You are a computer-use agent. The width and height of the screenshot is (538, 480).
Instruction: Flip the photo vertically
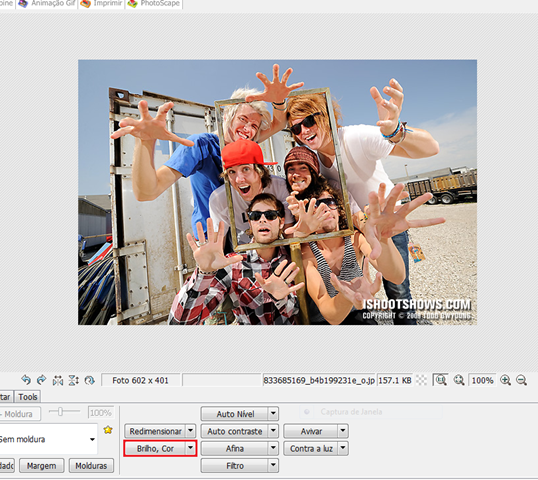[x=74, y=380]
